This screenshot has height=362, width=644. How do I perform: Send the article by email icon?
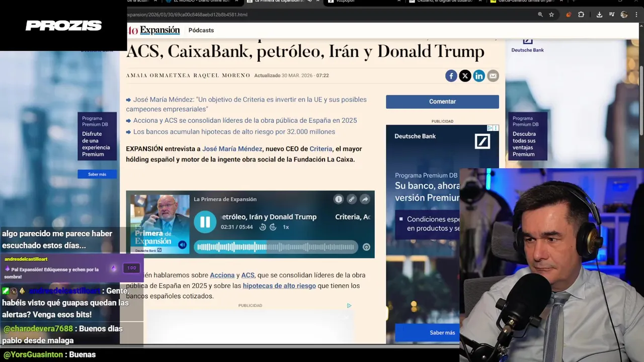pos(493,76)
